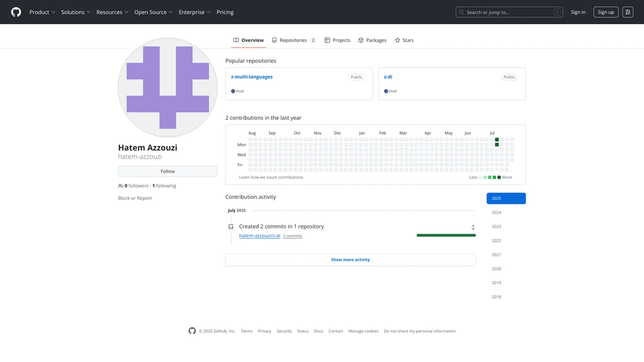Click the Search or jump to field
This screenshot has height=362, width=644.
pos(509,12)
